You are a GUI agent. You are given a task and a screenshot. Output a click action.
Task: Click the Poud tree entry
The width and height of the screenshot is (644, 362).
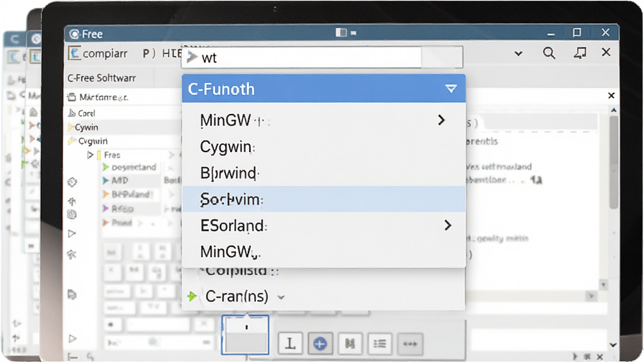click(122, 222)
